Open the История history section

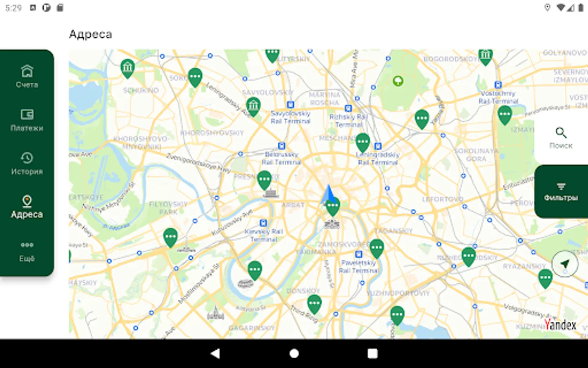(27, 164)
